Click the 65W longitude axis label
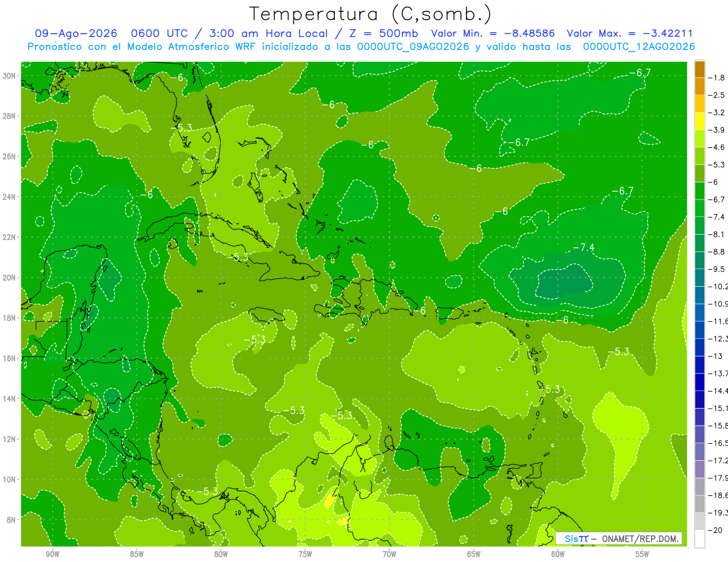Viewport: 728px width, 562px height. (x=474, y=554)
